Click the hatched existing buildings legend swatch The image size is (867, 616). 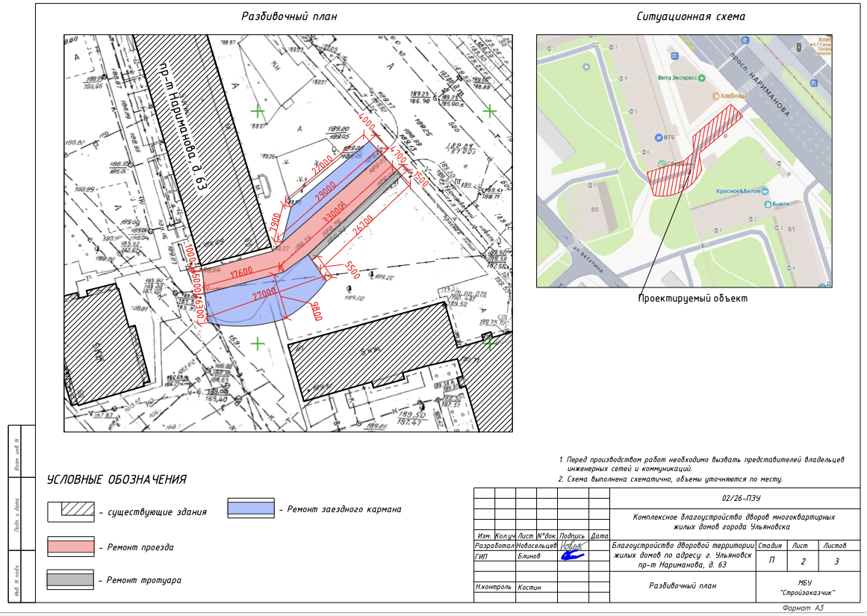tap(71, 511)
